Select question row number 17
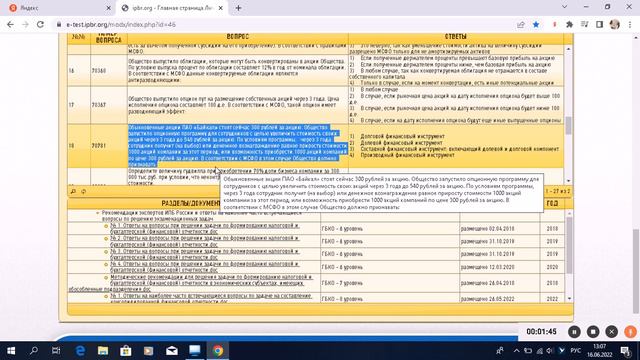 314,105
